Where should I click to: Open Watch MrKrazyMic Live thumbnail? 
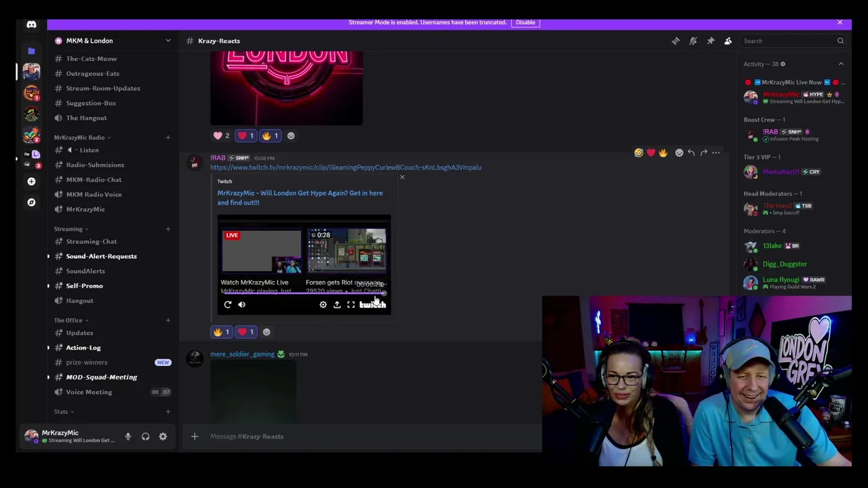click(x=262, y=251)
